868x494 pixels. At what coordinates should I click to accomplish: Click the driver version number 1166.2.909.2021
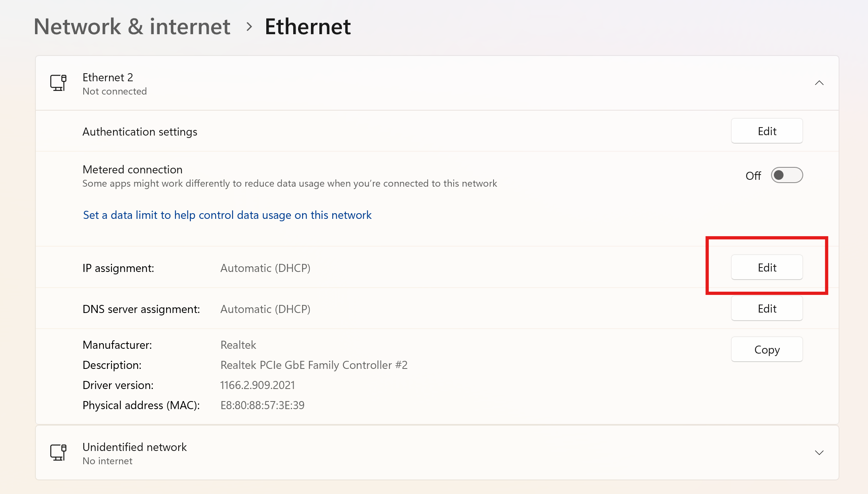pyautogui.click(x=257, y=385)
